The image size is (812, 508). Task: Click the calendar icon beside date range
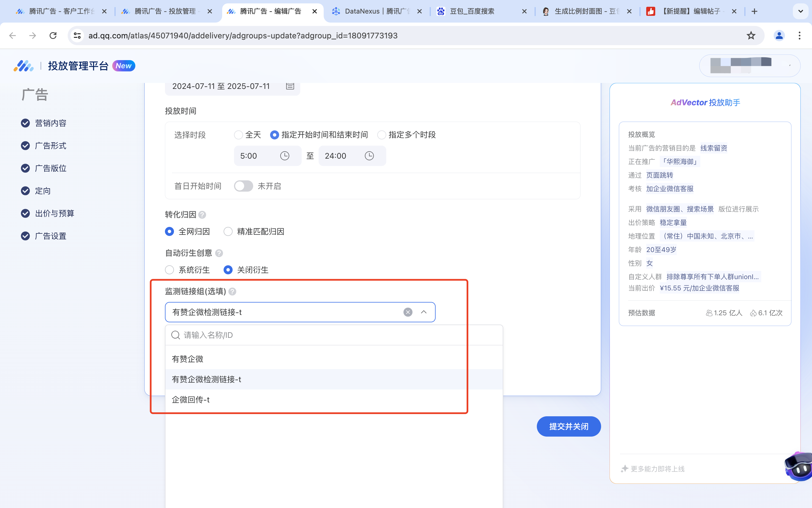[x=290, y=86]
